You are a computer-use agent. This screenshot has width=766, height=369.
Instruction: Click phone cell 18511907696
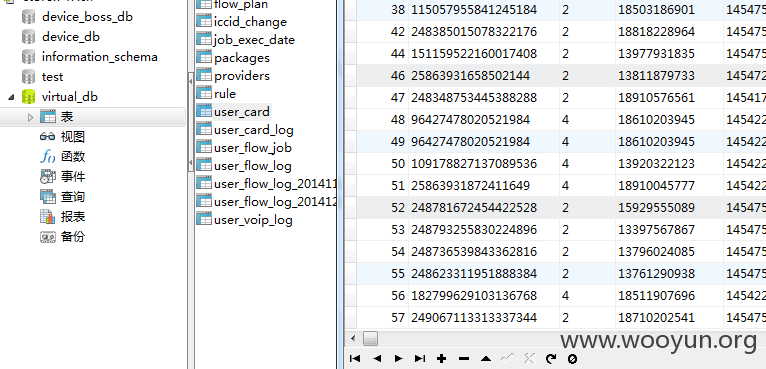click(669, 296)
